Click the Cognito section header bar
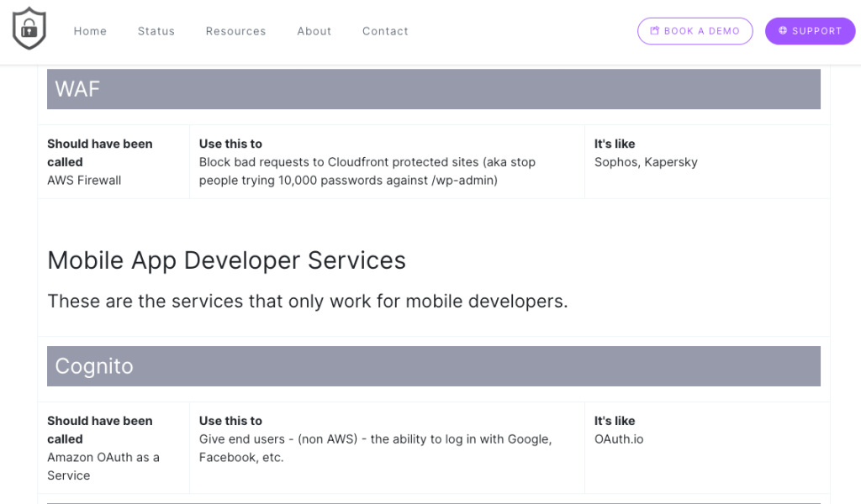The height and width of the screenshot is (504, 861). [x=433, y=366]
